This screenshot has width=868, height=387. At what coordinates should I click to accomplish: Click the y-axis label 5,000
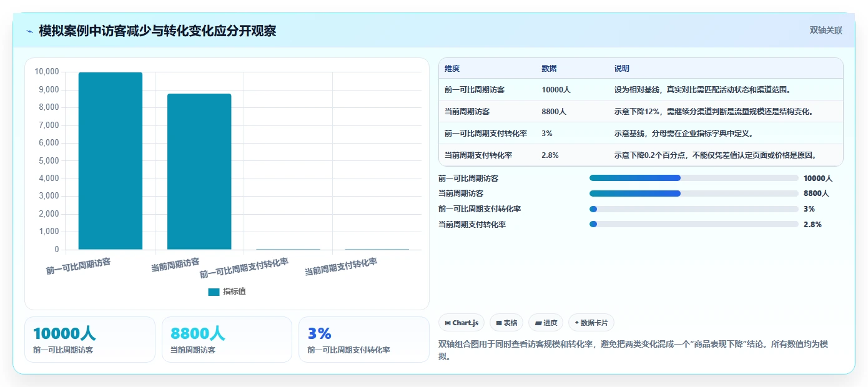coord(49,160)
